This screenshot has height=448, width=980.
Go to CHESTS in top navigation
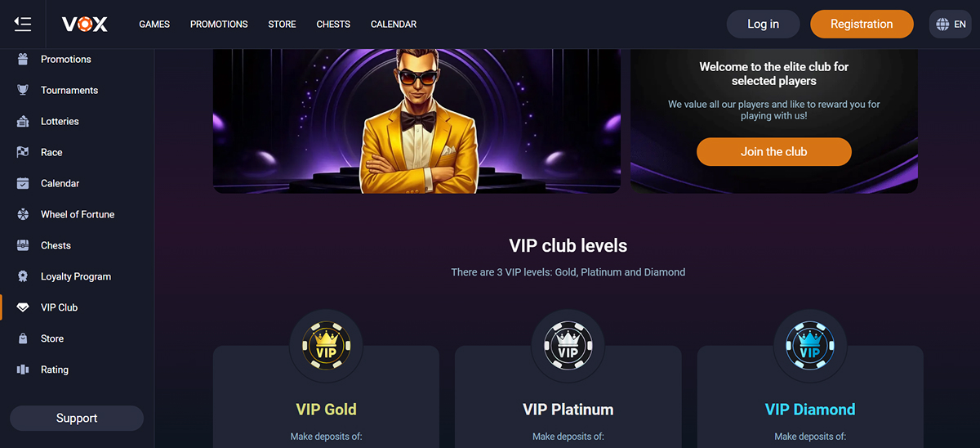click(x=333, y=25)
